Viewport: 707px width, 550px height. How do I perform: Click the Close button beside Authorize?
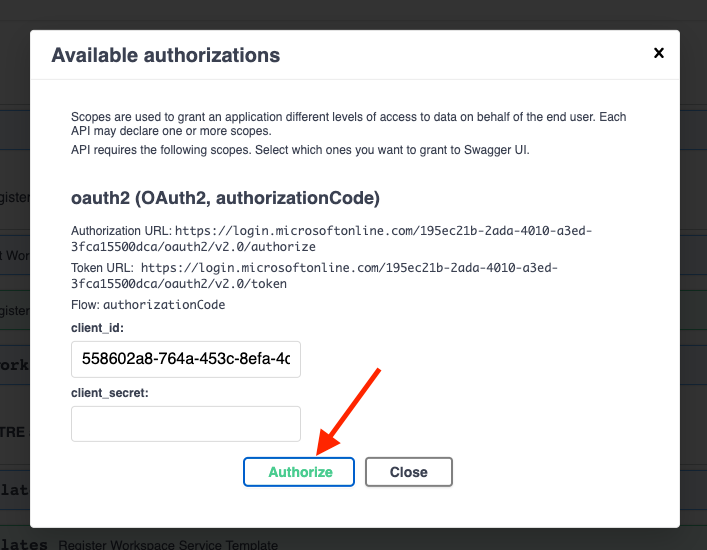[x=408, y=472]
